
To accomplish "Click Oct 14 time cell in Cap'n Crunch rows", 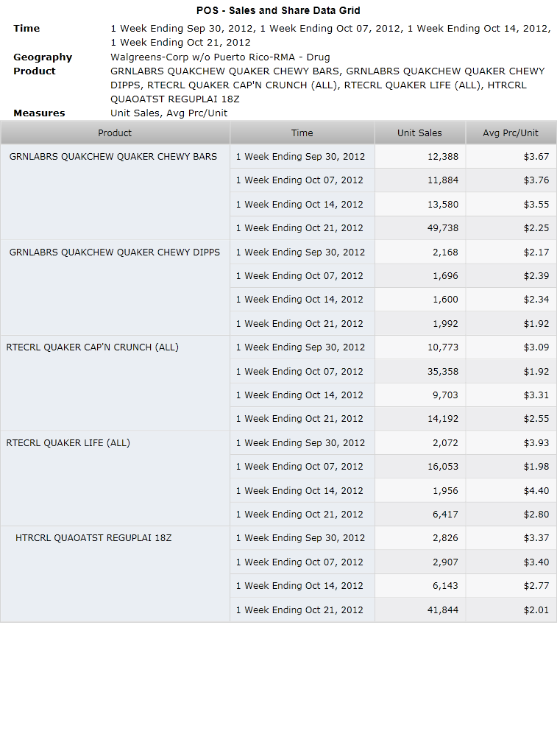I will coord(302,395).
